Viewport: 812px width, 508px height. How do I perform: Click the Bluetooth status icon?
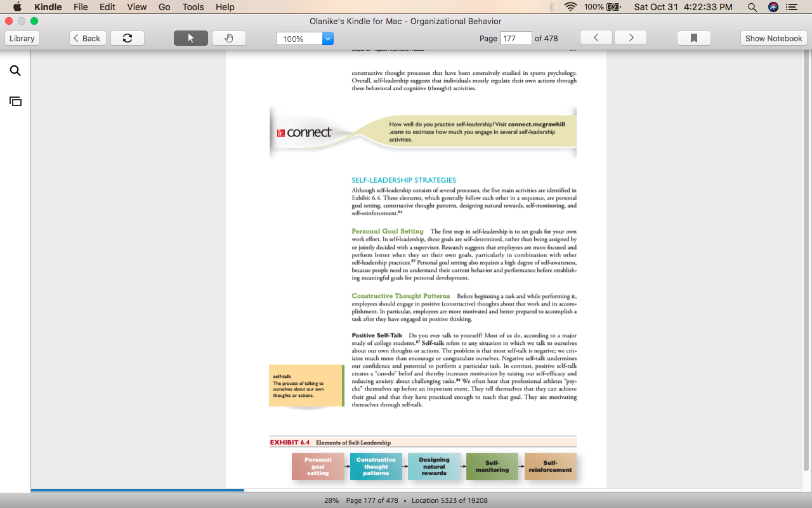pos(551,7)
